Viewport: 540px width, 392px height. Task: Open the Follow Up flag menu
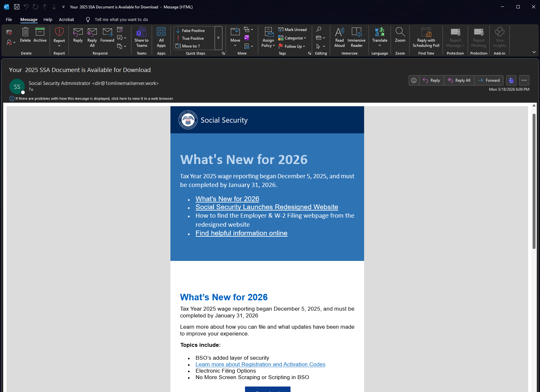(x=292, y=46)
